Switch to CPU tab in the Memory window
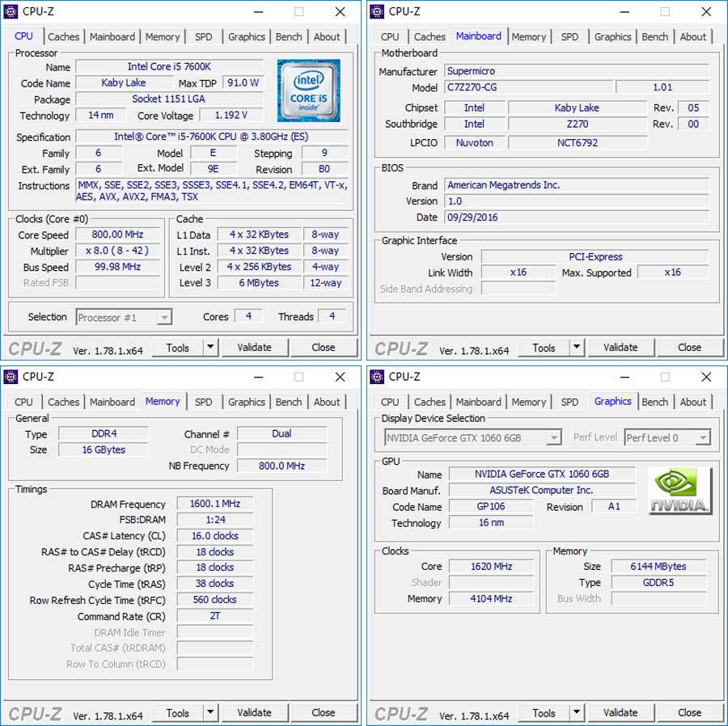728x726 pixels. point(23,402)
